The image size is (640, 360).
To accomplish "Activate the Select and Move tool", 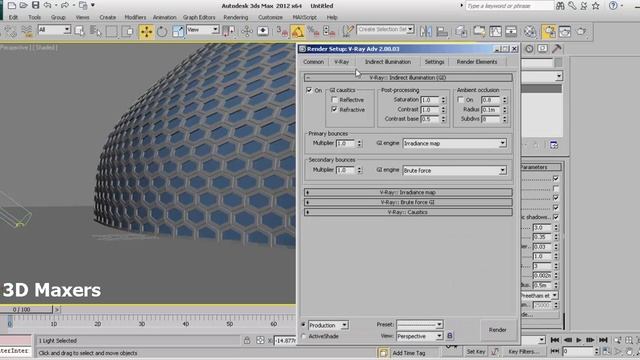I will coord(146,31).
